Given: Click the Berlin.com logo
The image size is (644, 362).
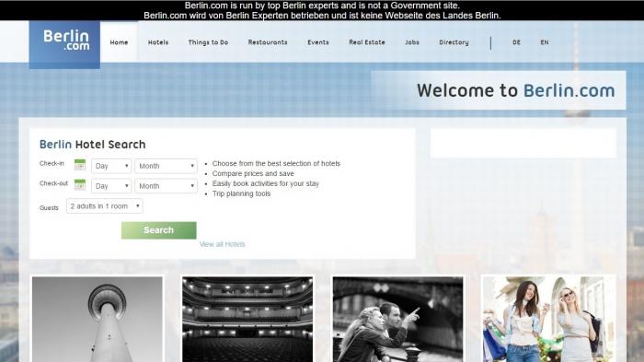Looking at the screenshot, I should point(64,44).
